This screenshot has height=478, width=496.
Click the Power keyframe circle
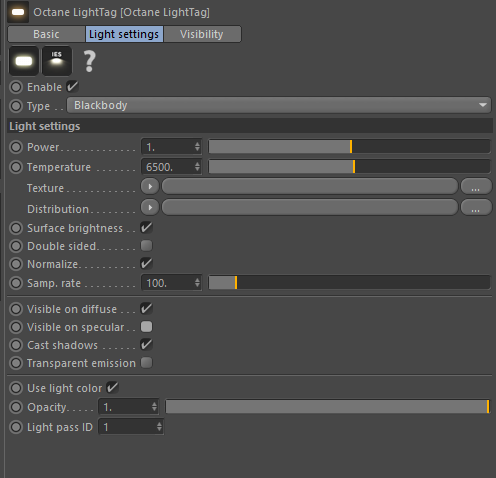tap(16, 147)
